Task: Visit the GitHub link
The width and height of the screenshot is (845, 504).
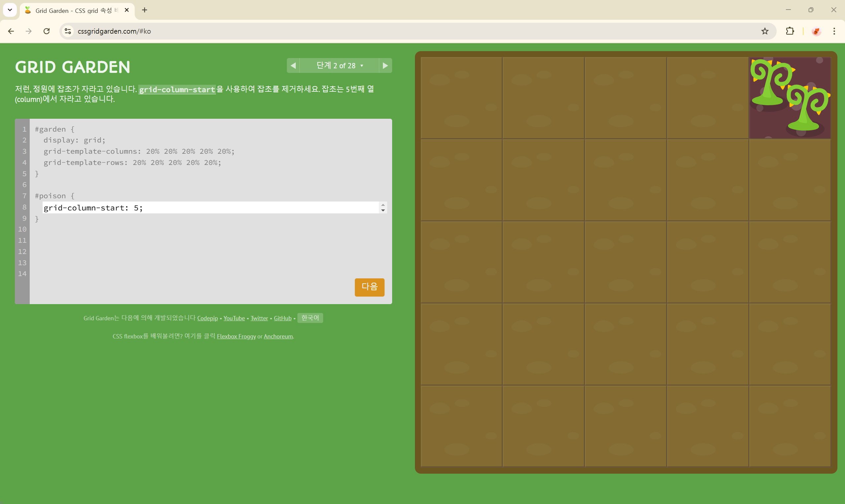Action: (282, 318)
